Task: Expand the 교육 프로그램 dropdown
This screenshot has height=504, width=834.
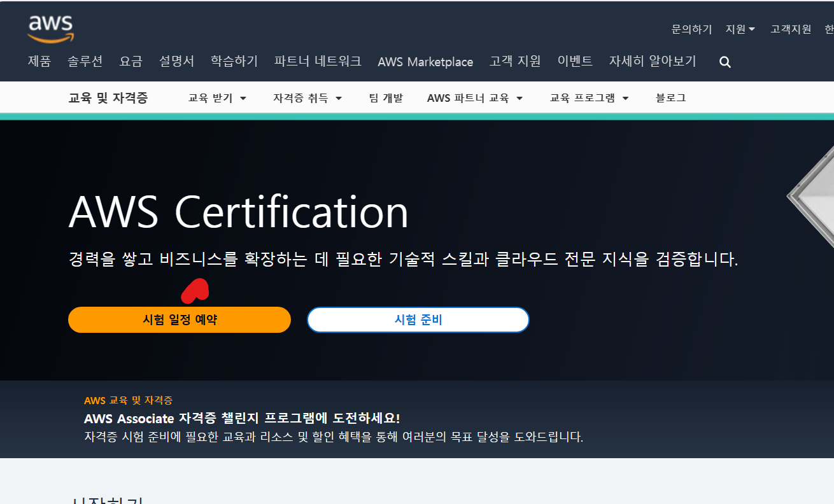Action: 590,98
